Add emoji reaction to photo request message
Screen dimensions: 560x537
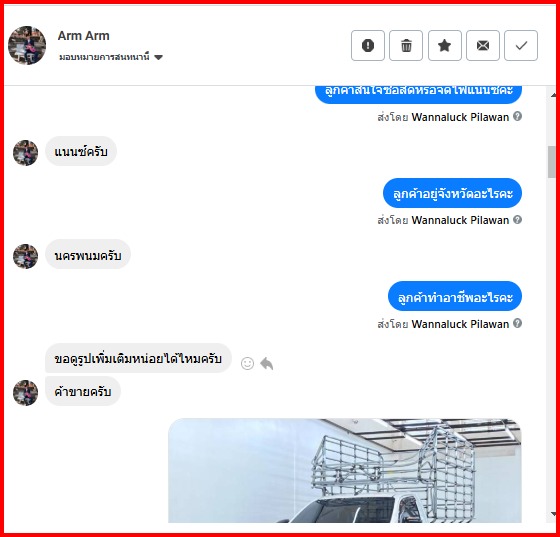[x=247, y=363]
